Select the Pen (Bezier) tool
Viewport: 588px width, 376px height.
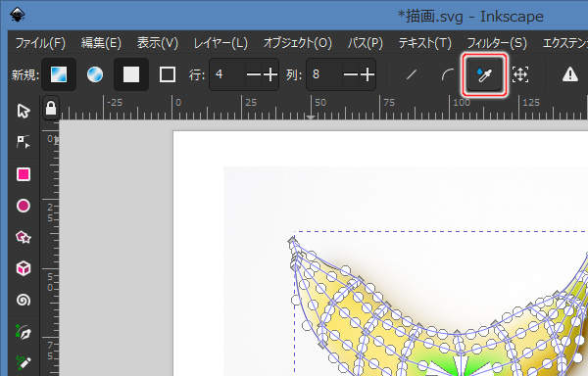pyautogui.click(x=24, y=332)
